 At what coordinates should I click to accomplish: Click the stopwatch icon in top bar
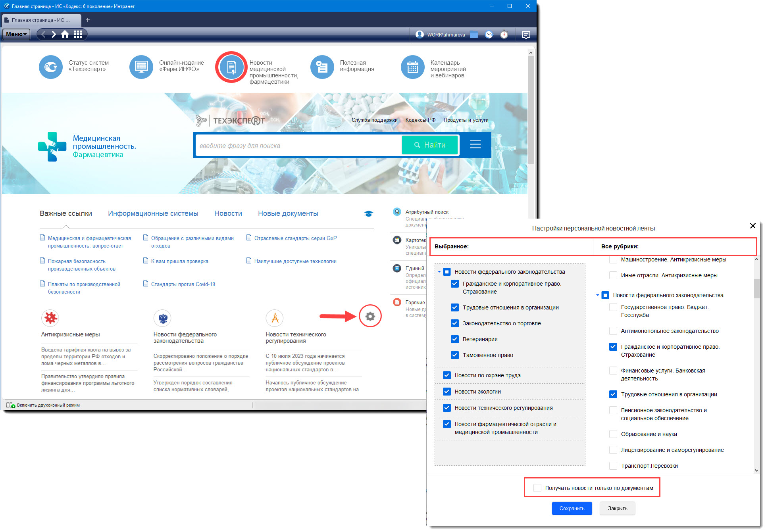pos(504,35)
